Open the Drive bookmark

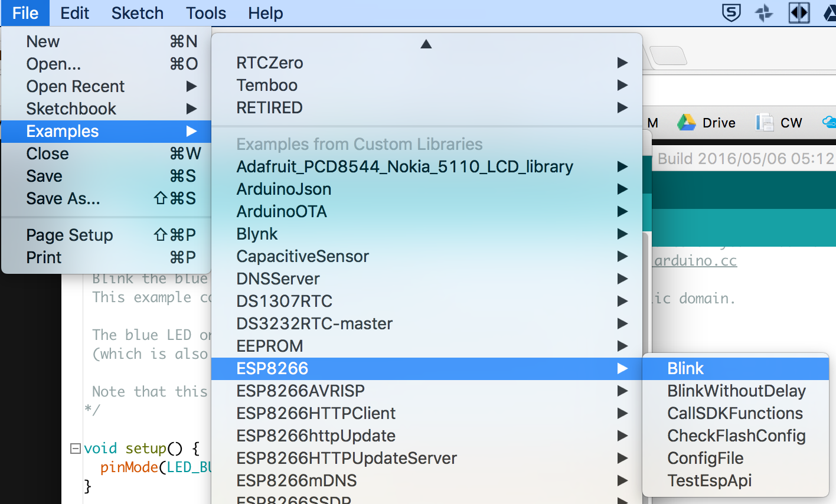tap(707, 123)
